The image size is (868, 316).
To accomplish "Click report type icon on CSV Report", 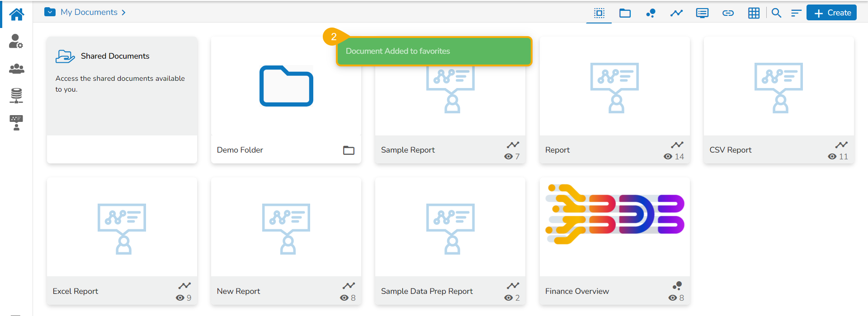I will point(841,145).
